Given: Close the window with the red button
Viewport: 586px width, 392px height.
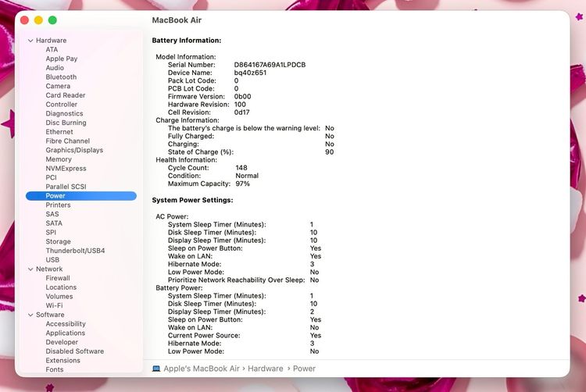Looking at the screenshot, I should [25, 20].
